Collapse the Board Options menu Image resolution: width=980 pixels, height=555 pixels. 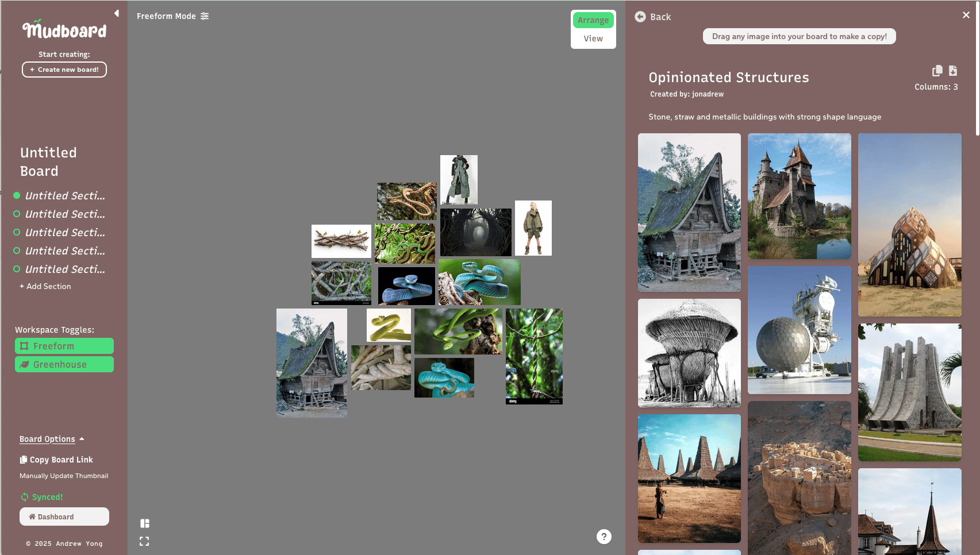[52, 439]
